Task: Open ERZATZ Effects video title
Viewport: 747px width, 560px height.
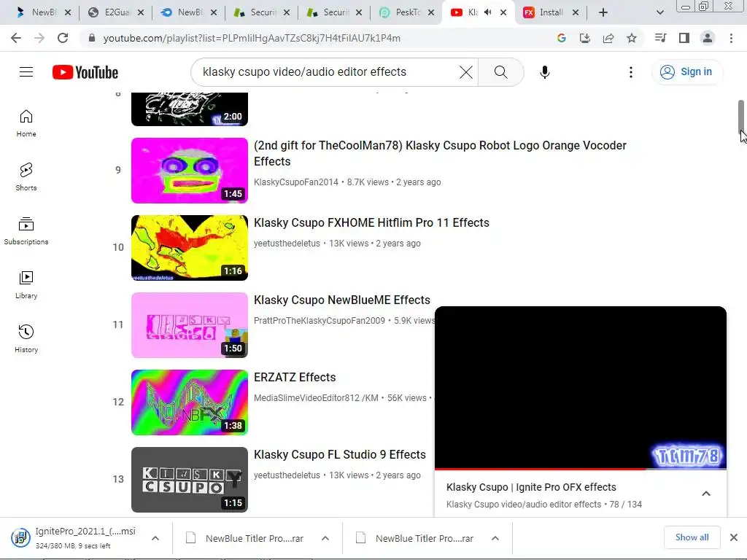Action: 295,377
